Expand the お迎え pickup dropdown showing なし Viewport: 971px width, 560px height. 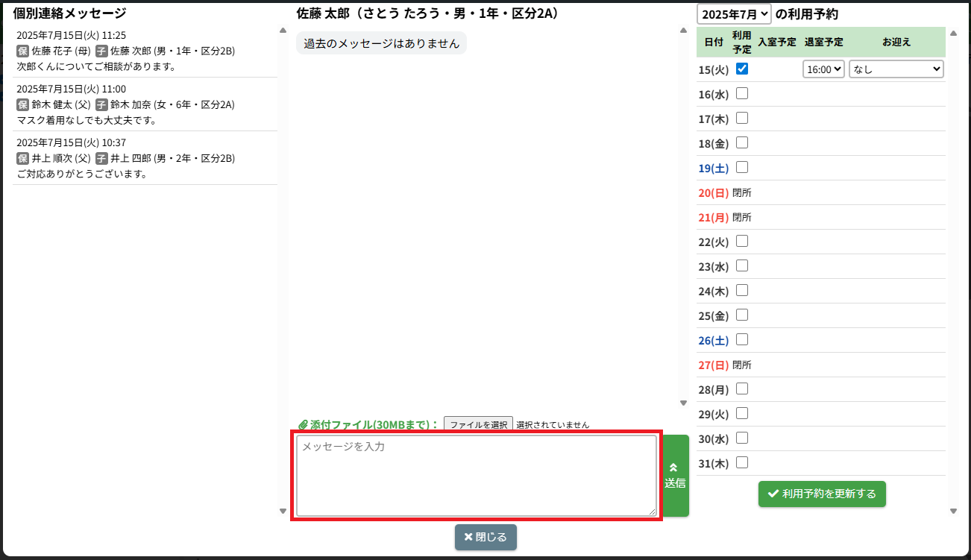click(896, 69)
